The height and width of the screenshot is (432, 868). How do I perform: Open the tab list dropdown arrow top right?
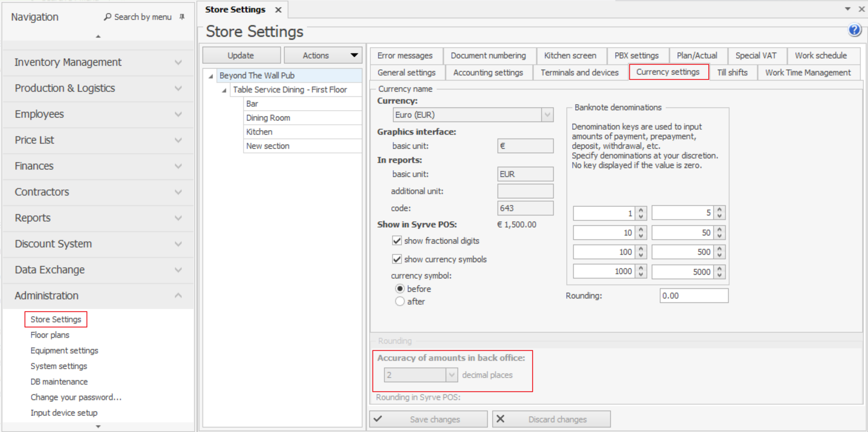pyautogui.click(x=848, y=9)
